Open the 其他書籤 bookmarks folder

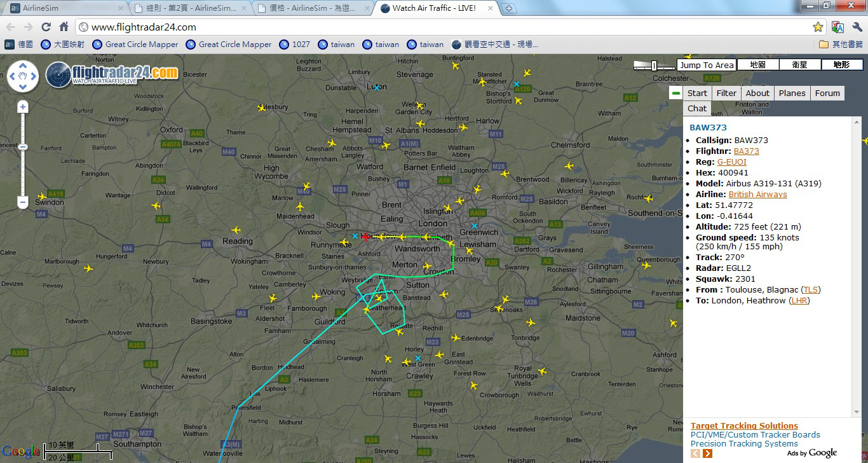841,44
